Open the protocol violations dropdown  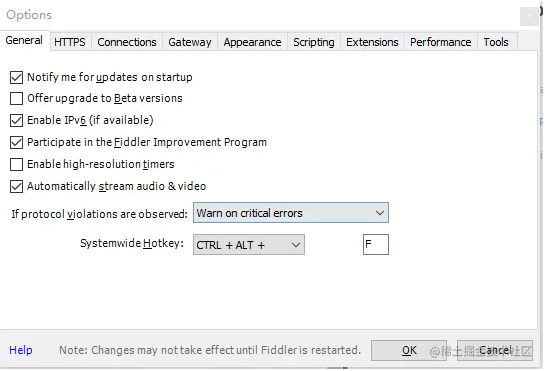click(x=291, y=213)
